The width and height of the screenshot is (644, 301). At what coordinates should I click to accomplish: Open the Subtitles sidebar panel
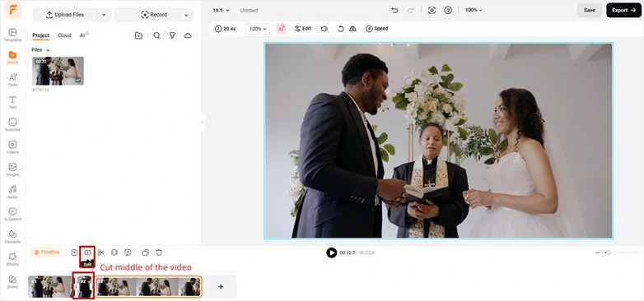pyautogui.click(x=12, y=124)
